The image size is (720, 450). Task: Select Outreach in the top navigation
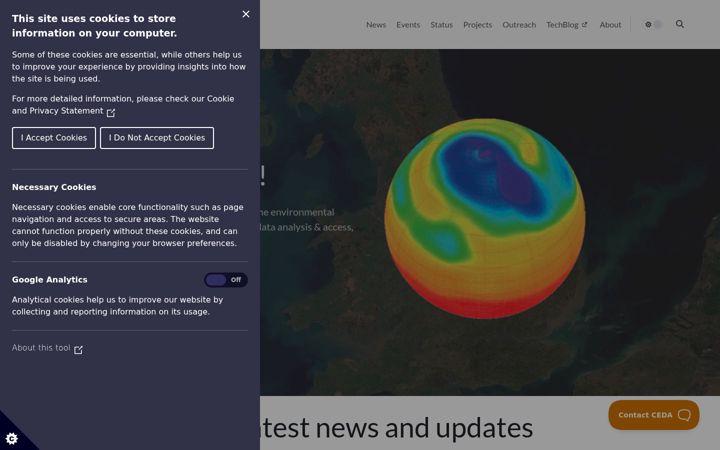coord(519,25)
